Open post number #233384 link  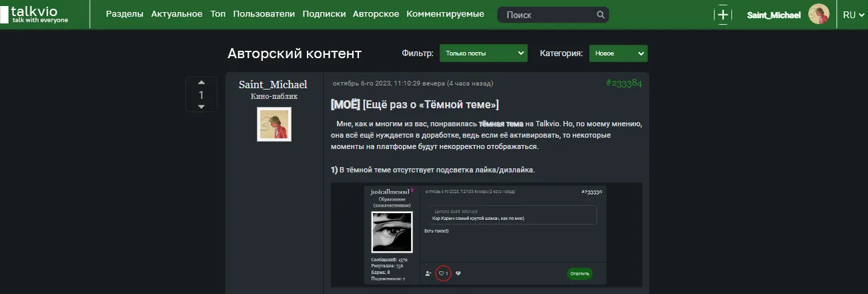click(x=624, y=84)
